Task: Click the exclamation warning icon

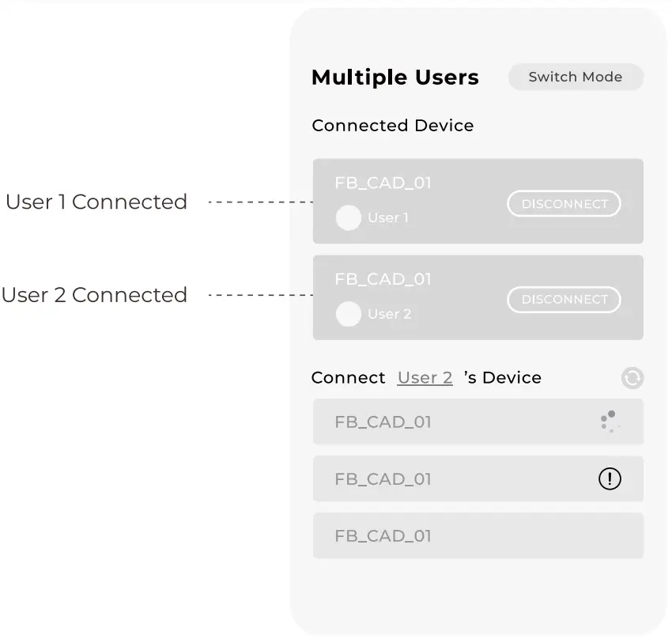Action: 610,478
